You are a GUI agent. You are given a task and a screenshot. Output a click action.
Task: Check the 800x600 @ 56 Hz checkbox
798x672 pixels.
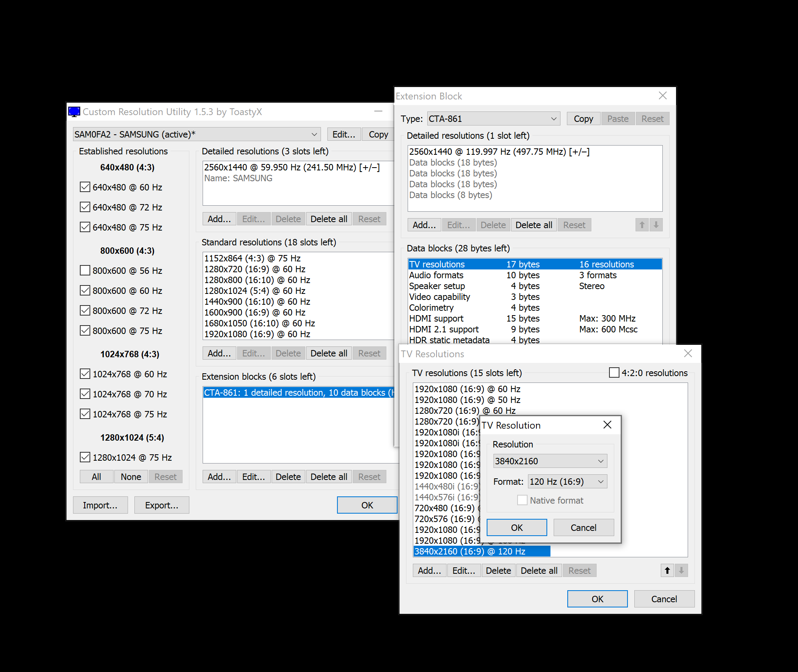pos(85,271)
